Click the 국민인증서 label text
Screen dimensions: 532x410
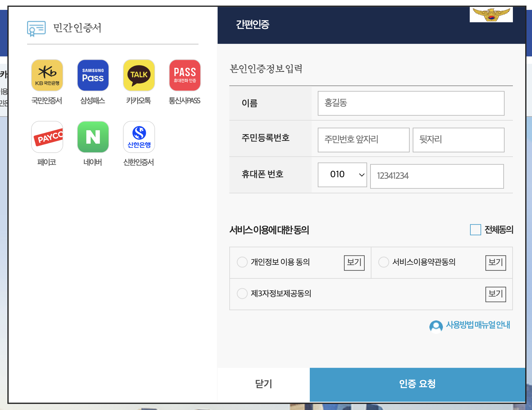point(47,101)
